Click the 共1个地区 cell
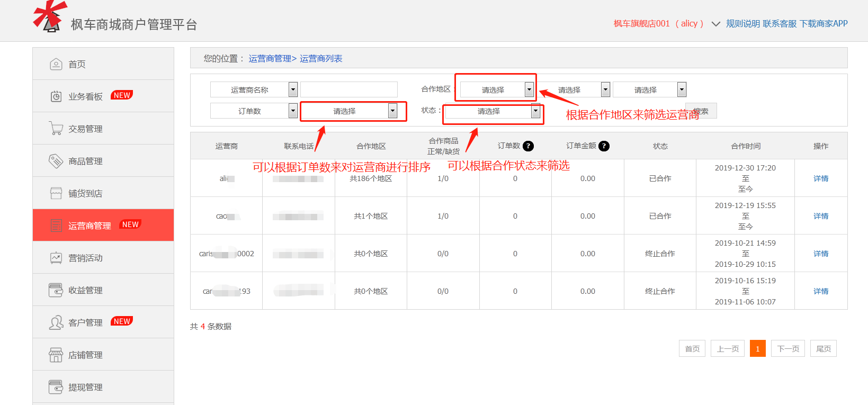868x405 pixels. click(371, 216)
